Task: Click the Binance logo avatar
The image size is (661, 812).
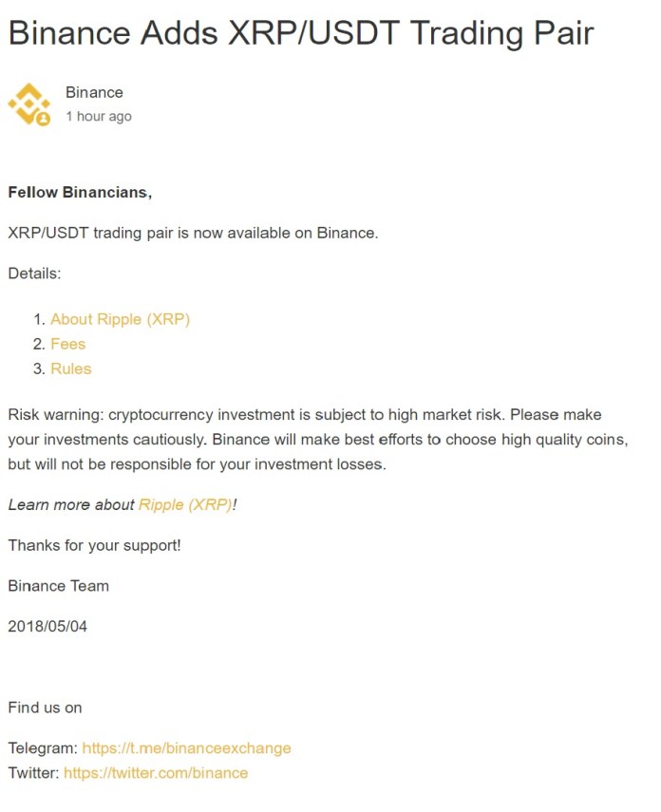Action: 29,104
